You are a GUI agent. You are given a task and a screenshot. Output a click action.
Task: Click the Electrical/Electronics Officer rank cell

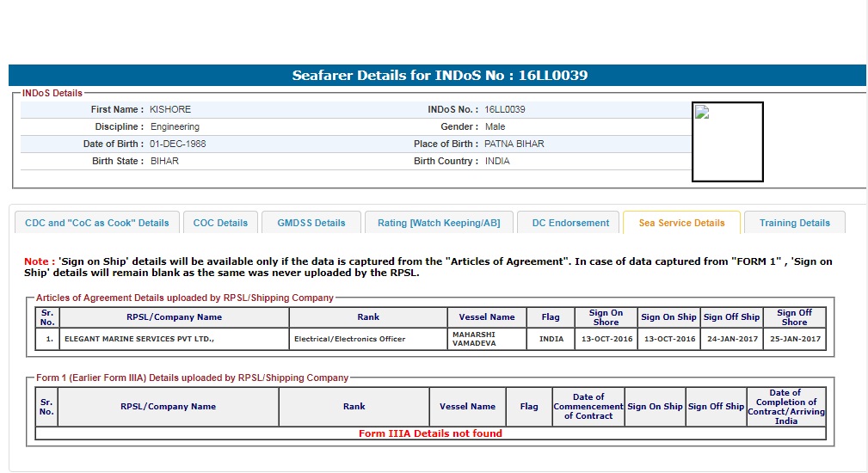(x=349, y=339)
